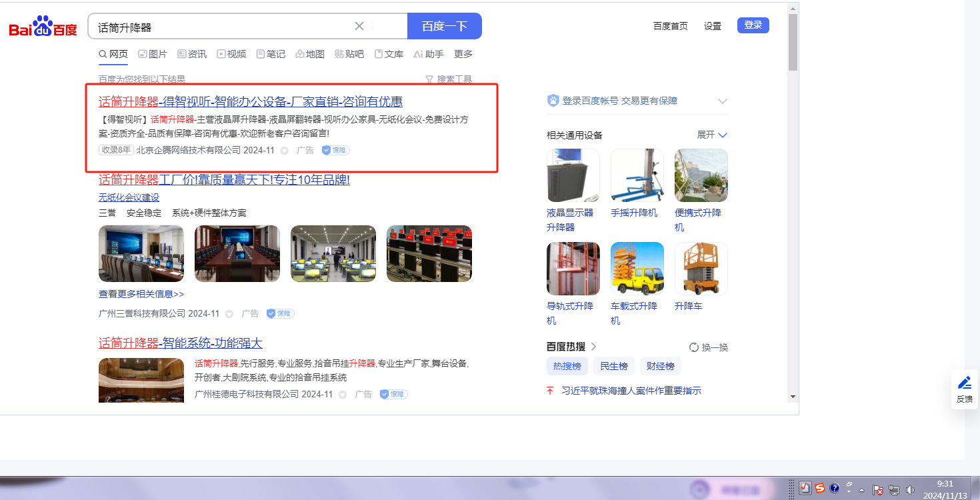Expand dropdown arrow beside 北京企腾网络技术有限公司 2024-11
The height and width of the screenshot is (500, 980).
tap(285, 151)
